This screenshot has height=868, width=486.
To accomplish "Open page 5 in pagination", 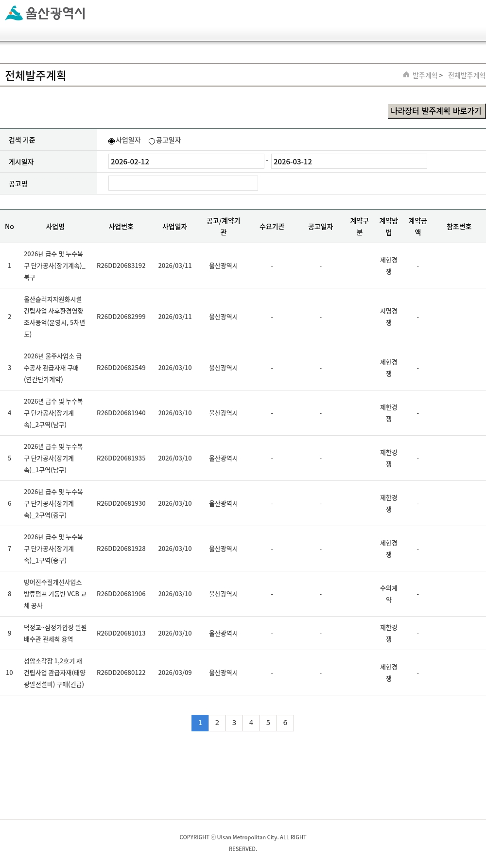I will (x=268, y=723).
